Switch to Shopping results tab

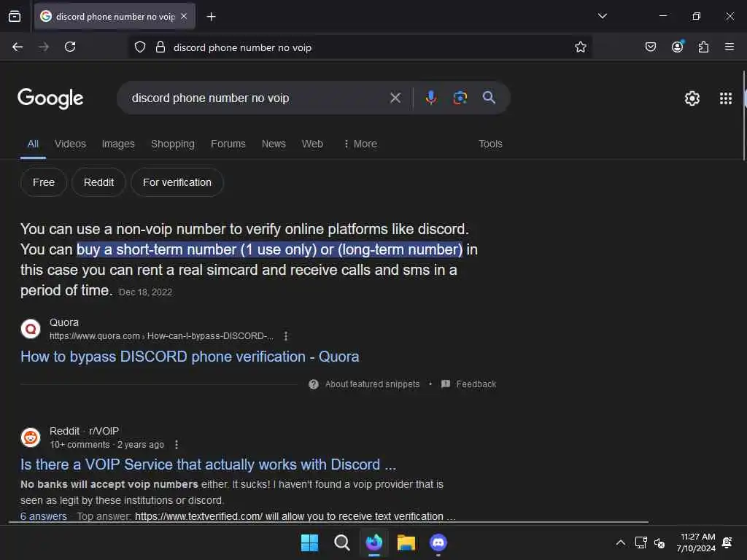172,144
